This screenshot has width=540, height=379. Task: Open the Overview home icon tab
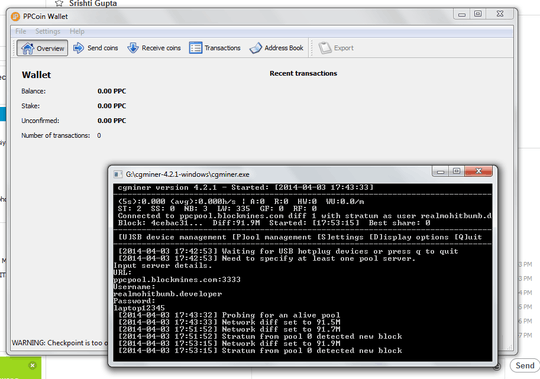point(28,48)
